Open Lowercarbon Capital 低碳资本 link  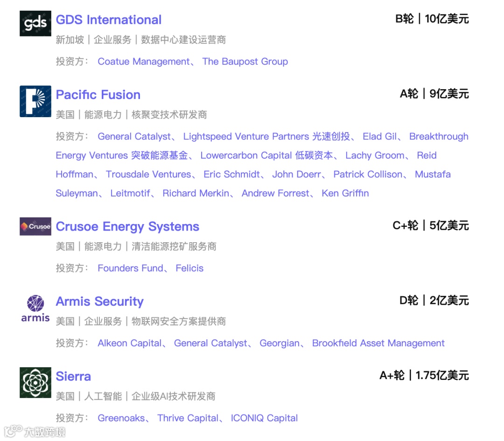click(x=266, y=155)
